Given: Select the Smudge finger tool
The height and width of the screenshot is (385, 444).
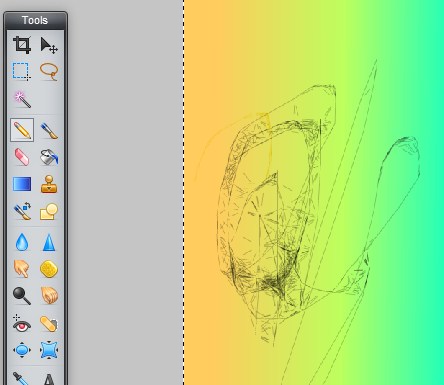Looking at the screenshot, I should tap(22, 269).
